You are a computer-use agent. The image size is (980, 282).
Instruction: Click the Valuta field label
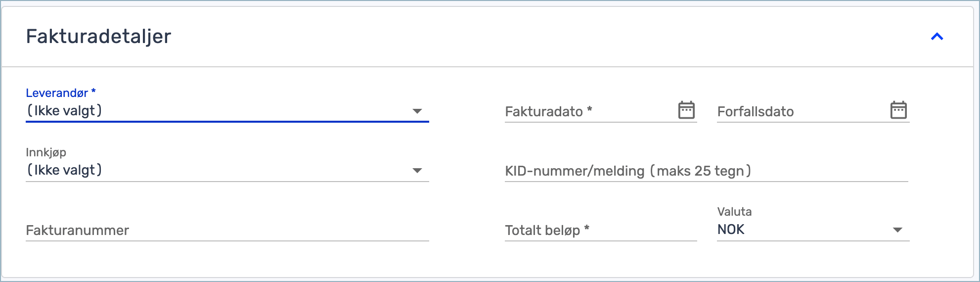click(x=734, y=212)
